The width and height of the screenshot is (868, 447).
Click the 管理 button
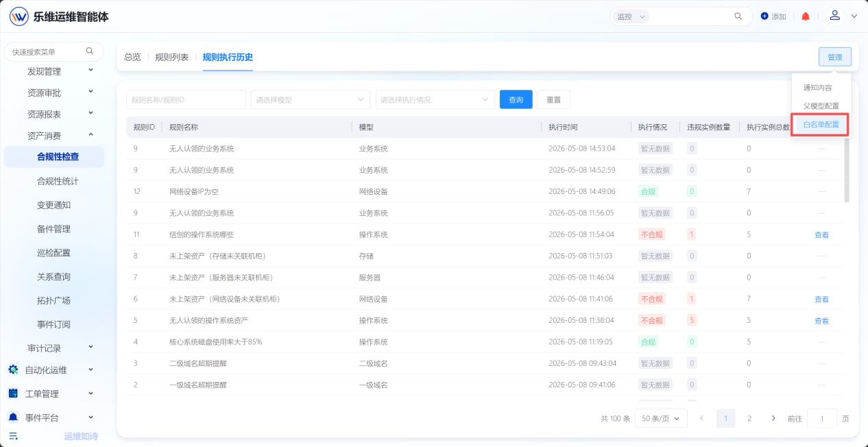834,57
